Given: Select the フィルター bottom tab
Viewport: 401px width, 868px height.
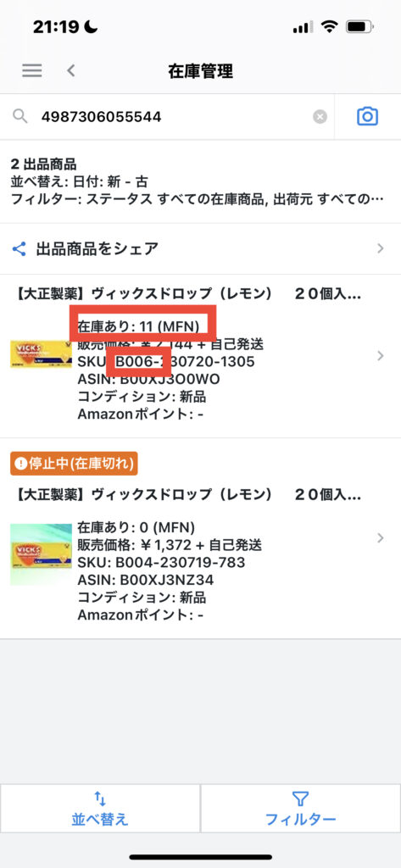Looking at the screenshot, I should coord(301,808).
